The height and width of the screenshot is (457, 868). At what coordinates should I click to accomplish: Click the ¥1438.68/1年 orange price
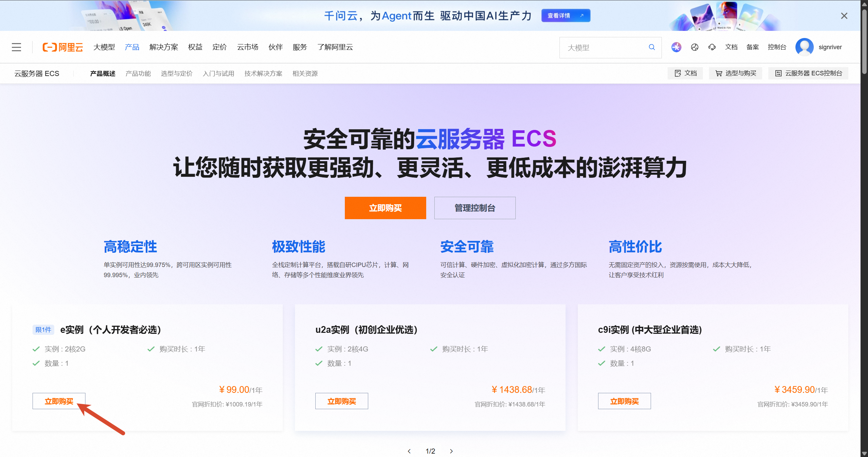click(x=518, y=390)
